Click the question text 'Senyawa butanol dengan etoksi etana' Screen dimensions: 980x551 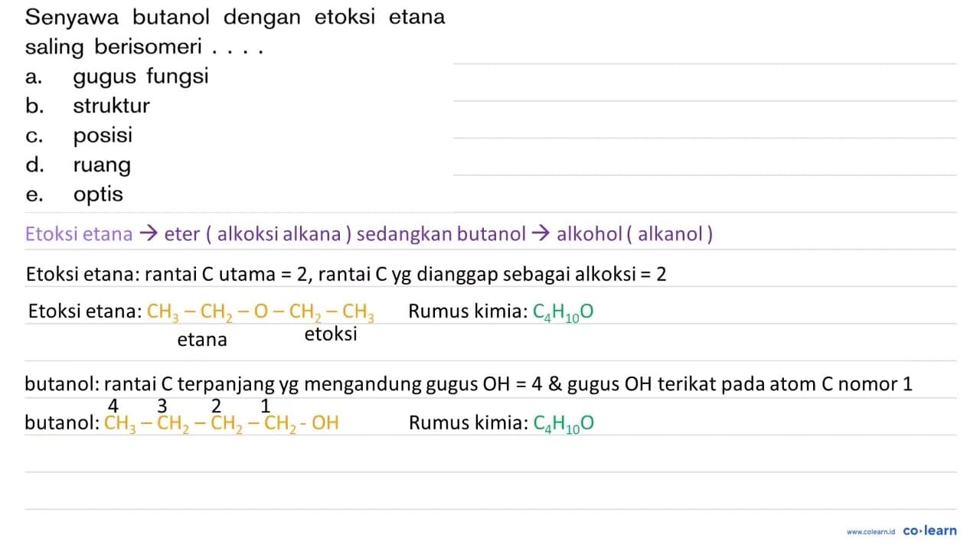(235, 18)
